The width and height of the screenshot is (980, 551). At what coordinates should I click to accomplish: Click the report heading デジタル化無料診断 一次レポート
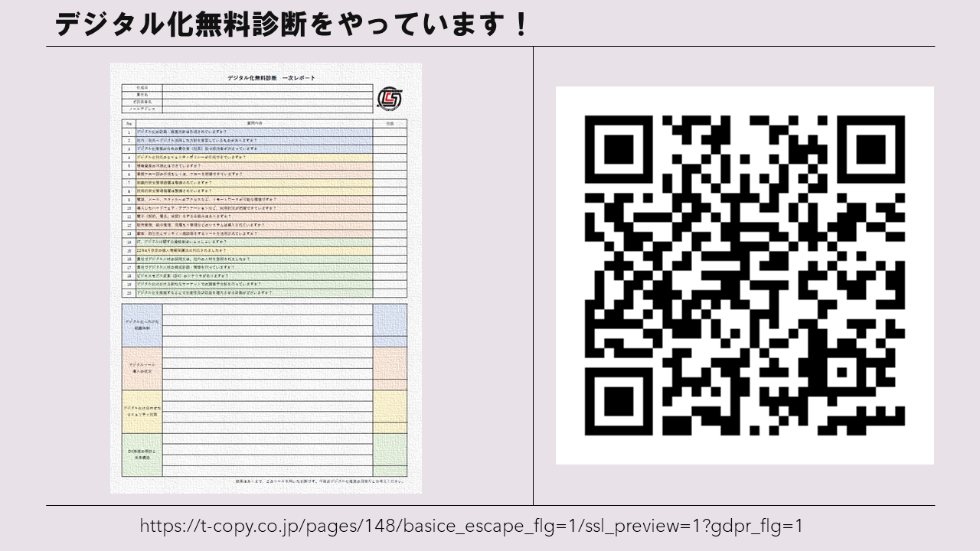pyautogui.click(x=271, y=78)
